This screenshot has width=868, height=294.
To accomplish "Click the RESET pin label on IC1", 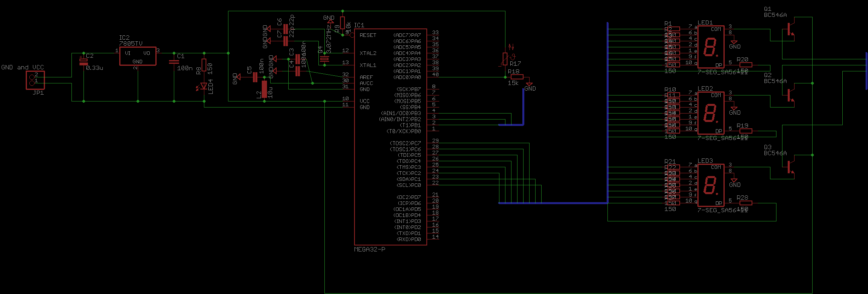I will tap(368, 35).
